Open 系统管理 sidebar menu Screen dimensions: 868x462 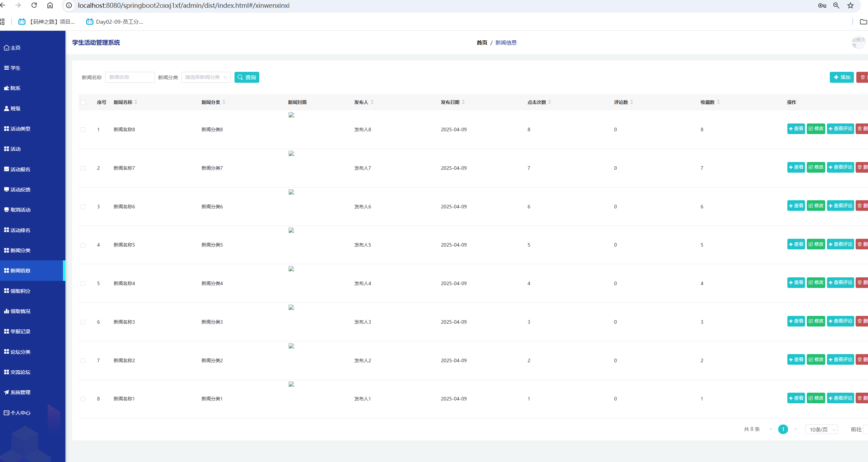pyautogui.click(x=21, y=392)
